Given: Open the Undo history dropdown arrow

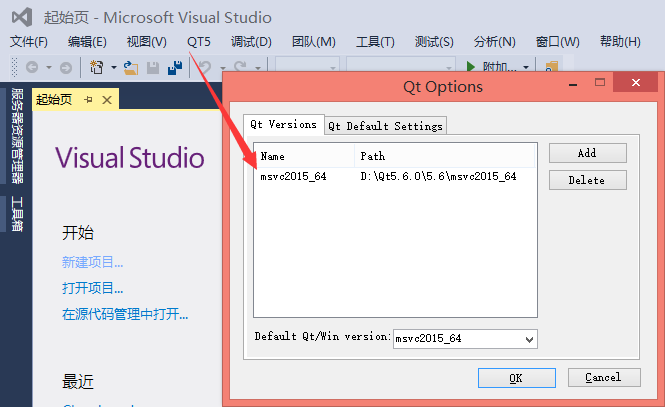Looking at the screenshot, I should [223, 68].
